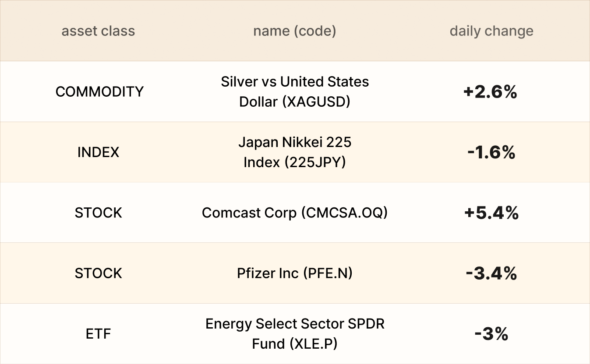Open Silver vs United States Dollar (XAGUSD)
This screenshot has height=364, width=590.
[294, 91]
